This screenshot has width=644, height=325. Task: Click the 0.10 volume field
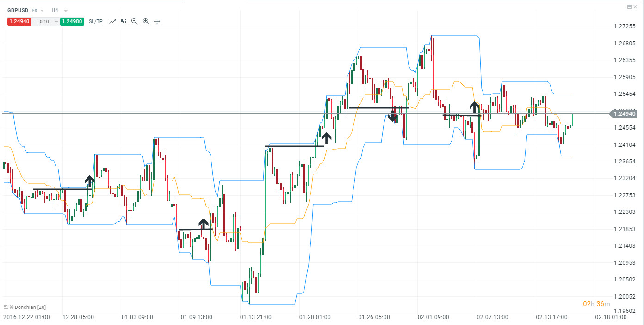[45, 21]
